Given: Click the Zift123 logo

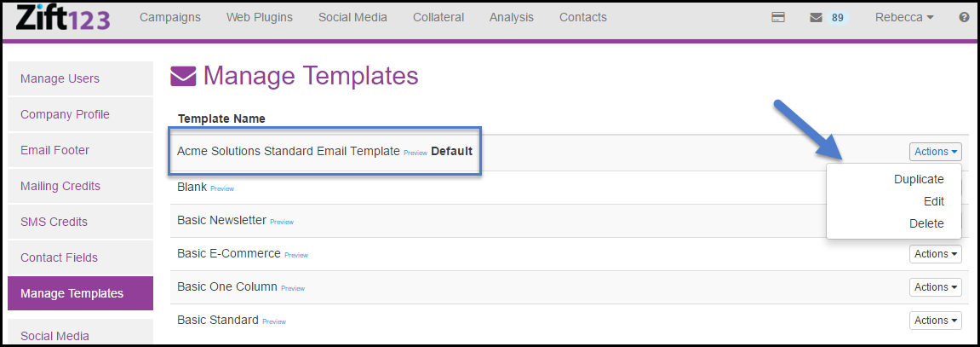Looking at the screenshot, I should [x=62, y=17].
